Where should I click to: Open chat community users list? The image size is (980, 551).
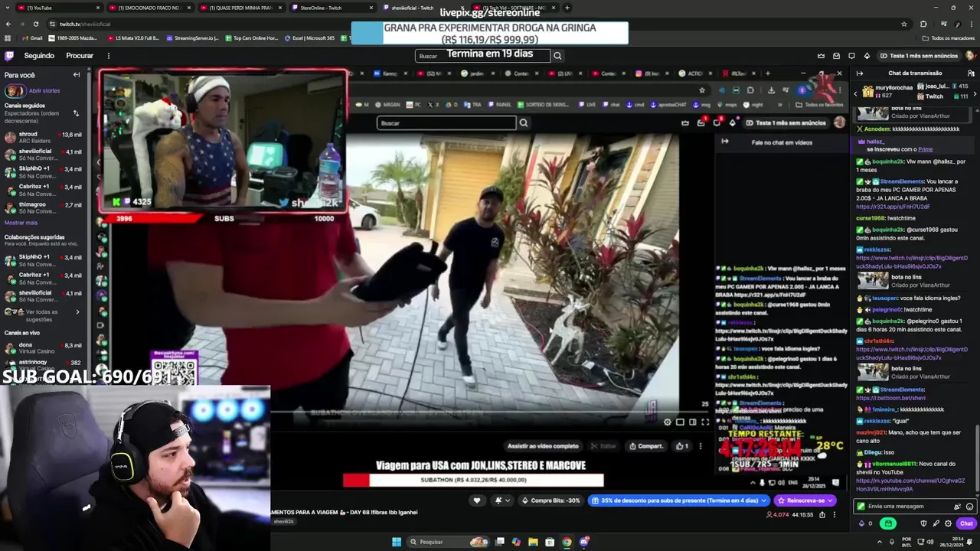[x=971, y=73]
